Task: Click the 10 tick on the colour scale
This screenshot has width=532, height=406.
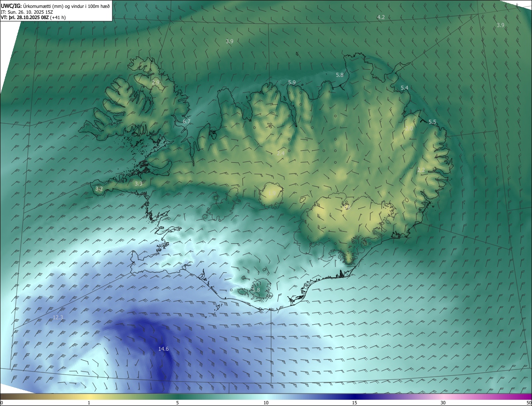Action: (266, 403)
